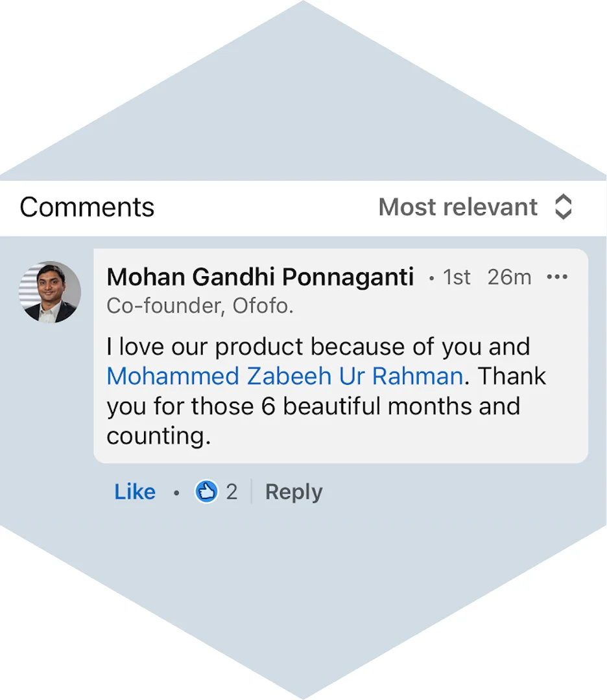Click the word counting in the comment
The image size is (607, 700).
(158, 436)
